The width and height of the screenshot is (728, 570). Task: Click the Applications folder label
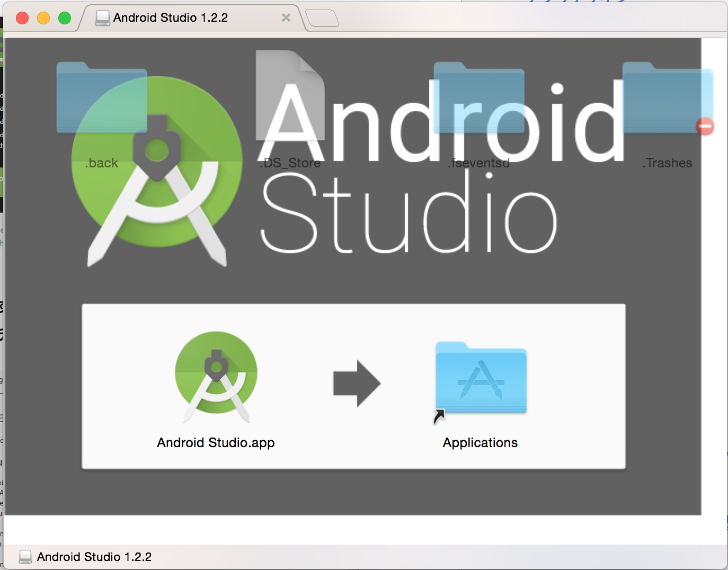point(481,443)
